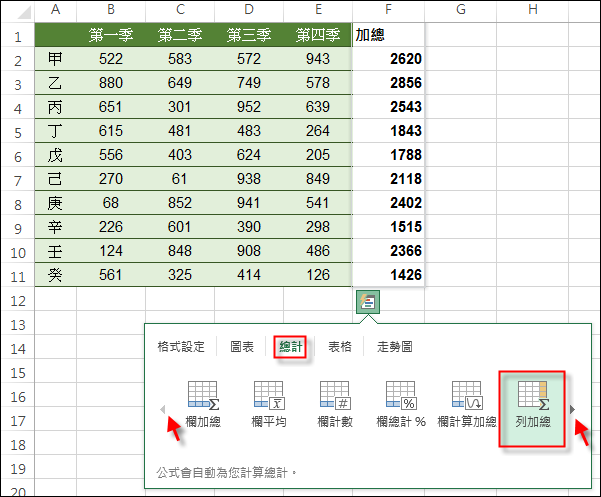Click the 第四季 header cell
The width and height of the screenshot is (601, 497).
coord(318,35)
